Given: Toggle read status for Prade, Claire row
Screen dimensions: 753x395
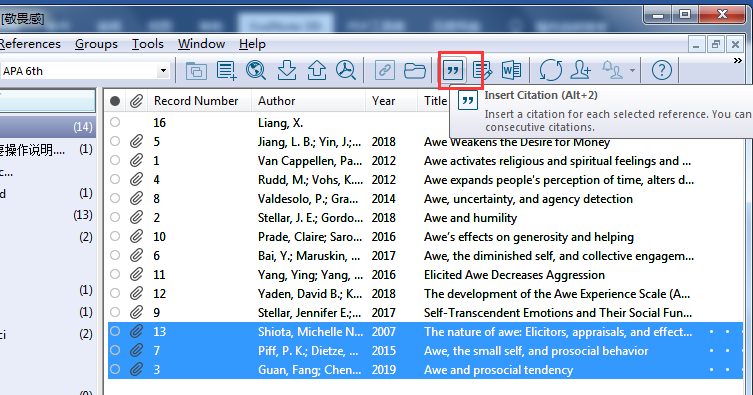Looking at the screenshot, I should [115, 236].
